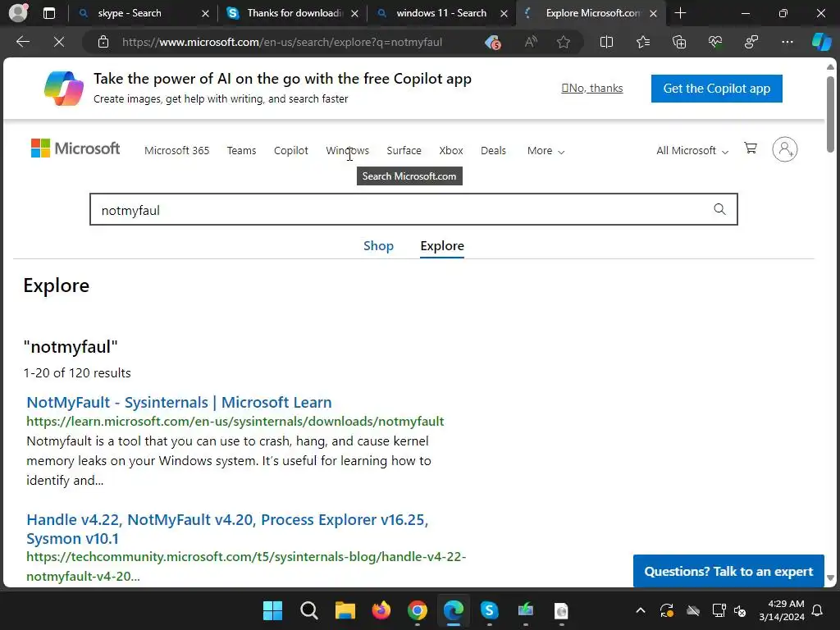Open Browser essentials heart icon

[x=715, y=42]
